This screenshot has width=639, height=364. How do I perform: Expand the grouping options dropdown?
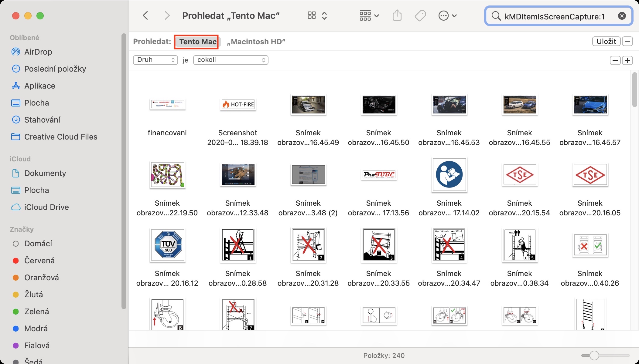(x=369, y=15)
